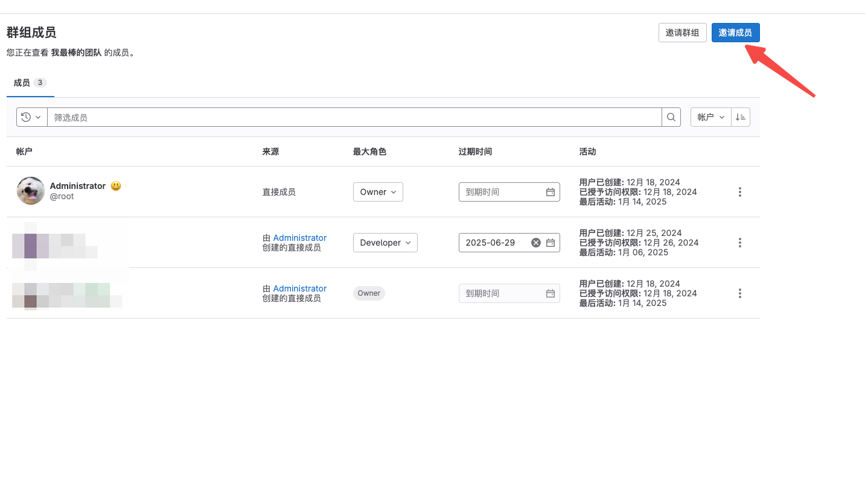Open the three-dot menu for the Developer member

(740, 243)
